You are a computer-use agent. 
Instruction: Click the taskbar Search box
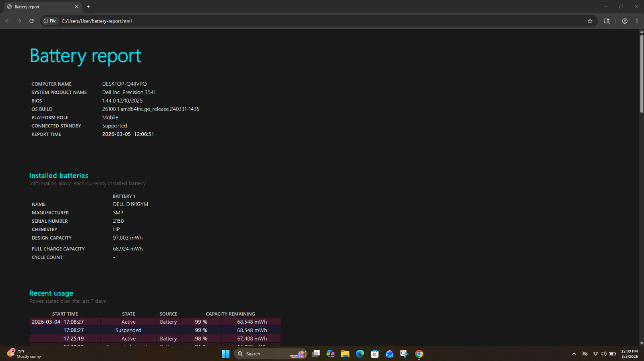[270, 354]
